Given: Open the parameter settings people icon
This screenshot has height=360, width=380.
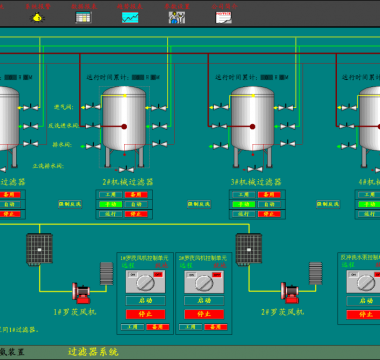Looking at the screenshot, I should [177, 17].
